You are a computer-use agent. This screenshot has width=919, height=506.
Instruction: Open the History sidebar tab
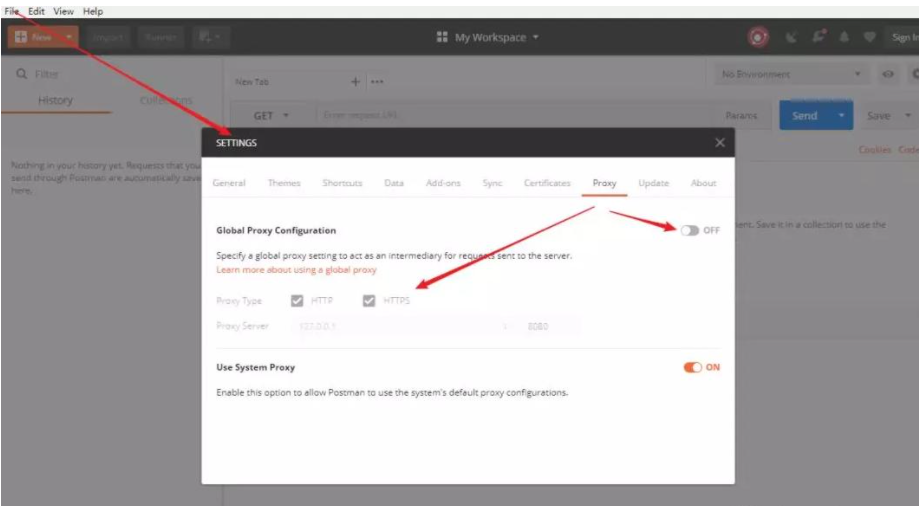(55, 100)
